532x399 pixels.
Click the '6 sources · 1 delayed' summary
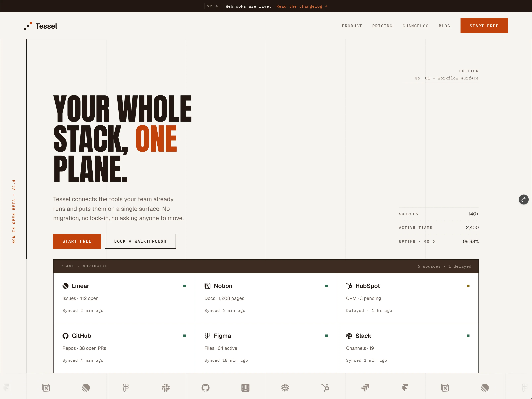444,266
